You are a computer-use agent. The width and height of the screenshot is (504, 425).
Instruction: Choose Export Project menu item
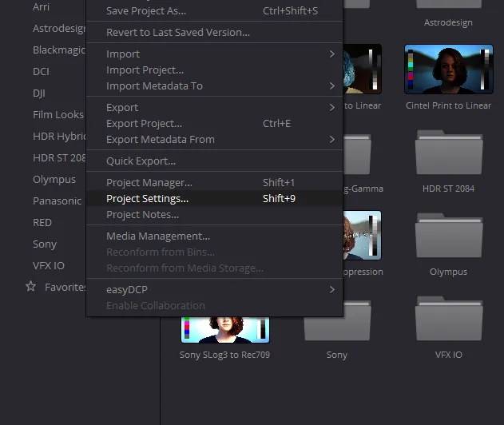click(x=214, y=124)
